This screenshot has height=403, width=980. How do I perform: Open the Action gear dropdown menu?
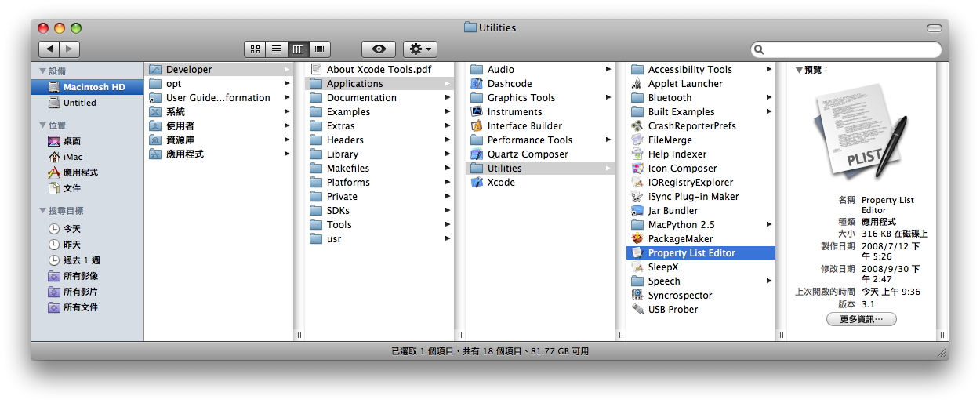(420, 49)
